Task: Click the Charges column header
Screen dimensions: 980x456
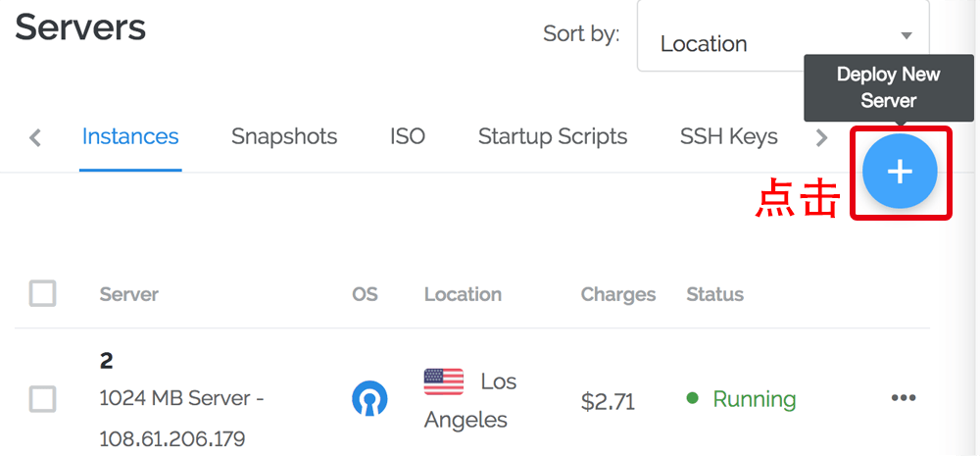Action: tap(618, 294)
